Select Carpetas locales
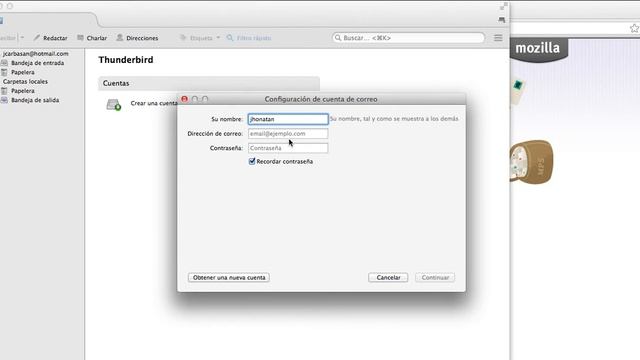Image resolution: width=640 pixels, height=360 pixels. pyautogui.click(x=25, y=82)
